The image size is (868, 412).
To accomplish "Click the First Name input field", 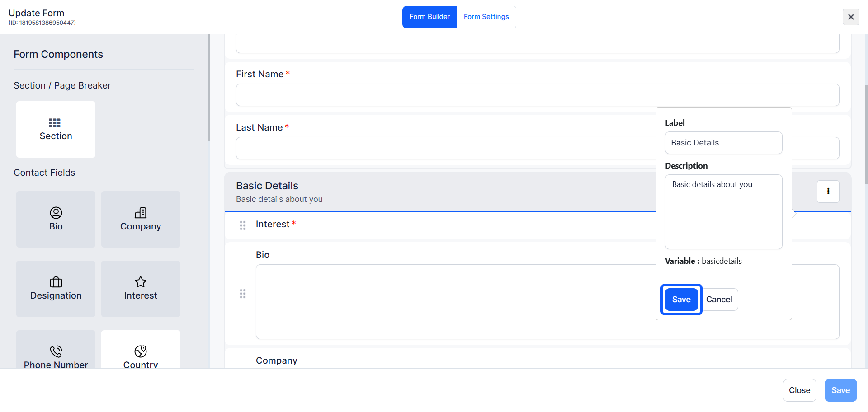I will tap(538, 95).
